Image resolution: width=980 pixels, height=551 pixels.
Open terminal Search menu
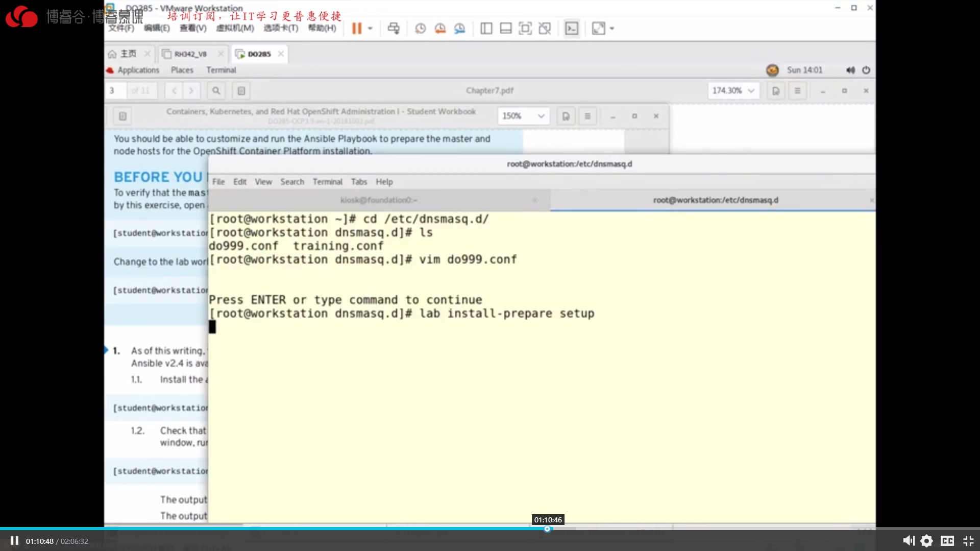click(292, 182)
